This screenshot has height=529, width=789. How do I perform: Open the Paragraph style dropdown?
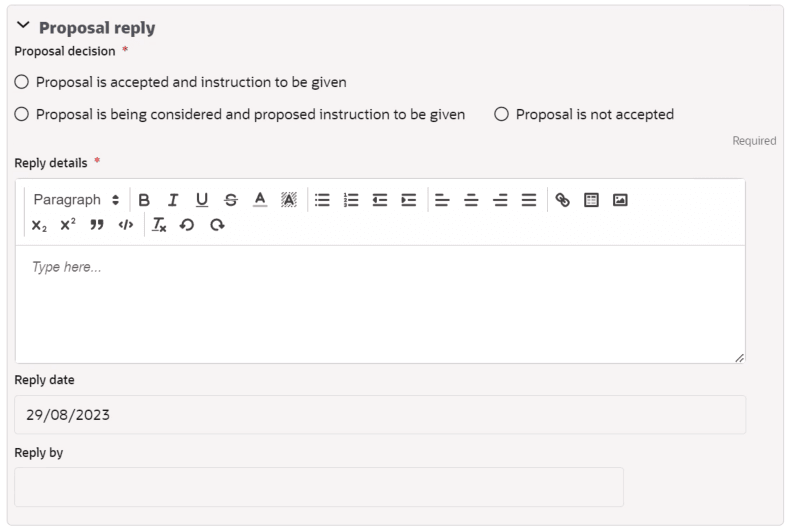click(76, 200)
